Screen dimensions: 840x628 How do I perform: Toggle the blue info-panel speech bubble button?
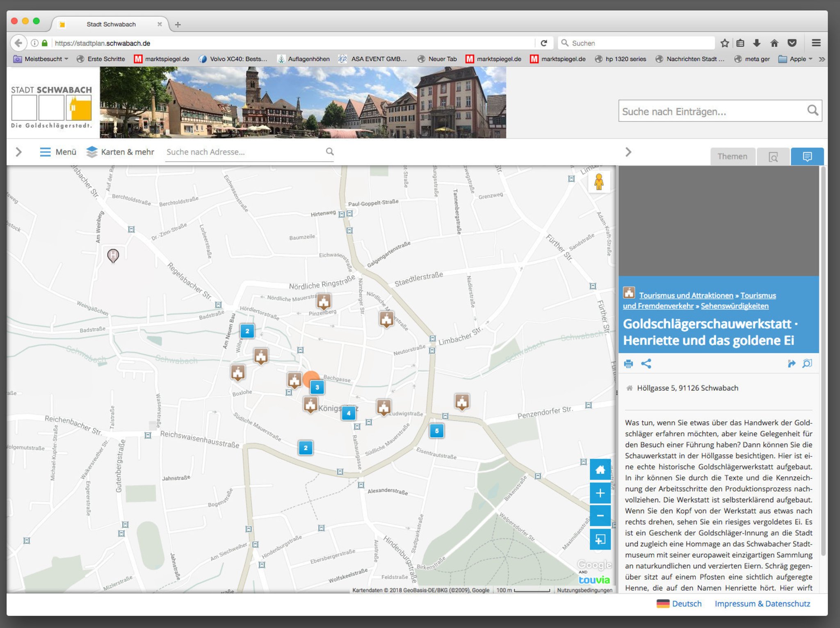coord(807,156)
